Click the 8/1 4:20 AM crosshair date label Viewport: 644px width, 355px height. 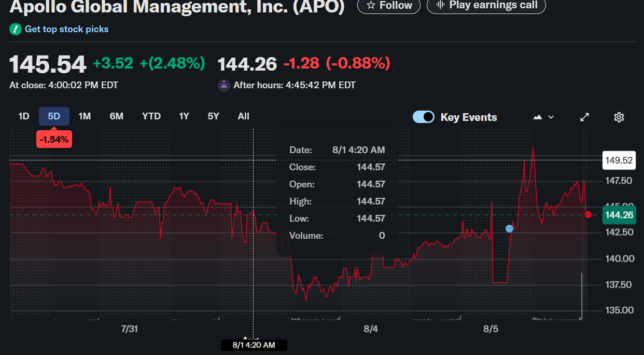(x=254, y=345)
